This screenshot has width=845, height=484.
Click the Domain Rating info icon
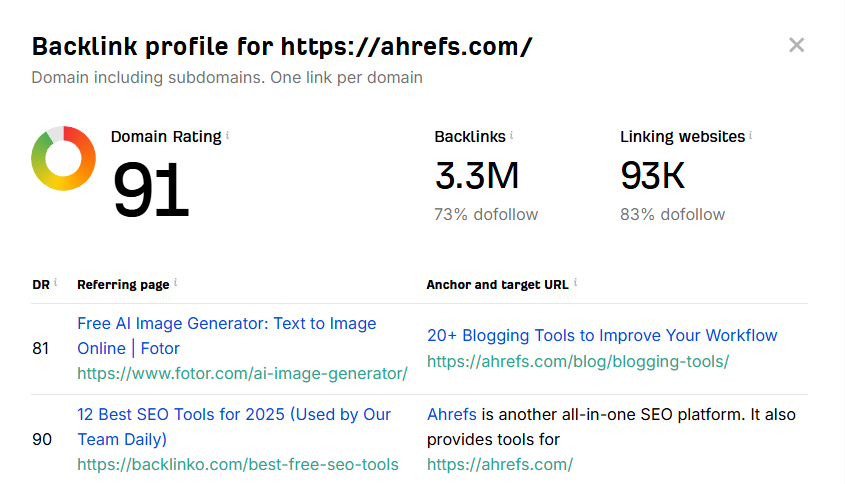227,135
